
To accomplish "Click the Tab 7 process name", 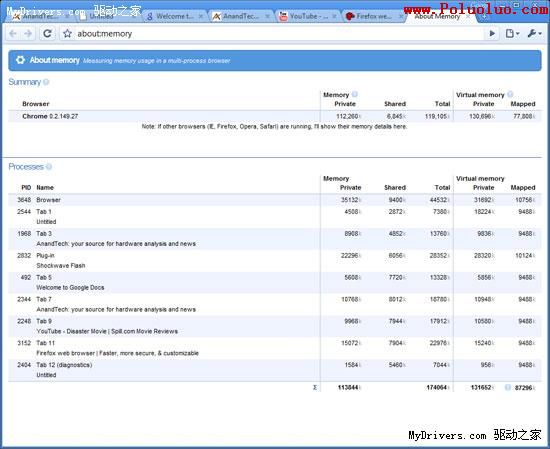I will tap(44, 300).
